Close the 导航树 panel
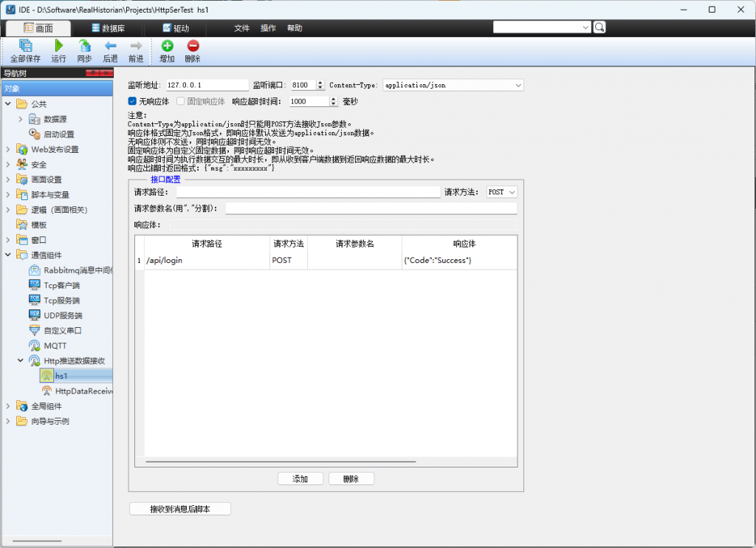This screenshot has height=548, width=756. 107,73
